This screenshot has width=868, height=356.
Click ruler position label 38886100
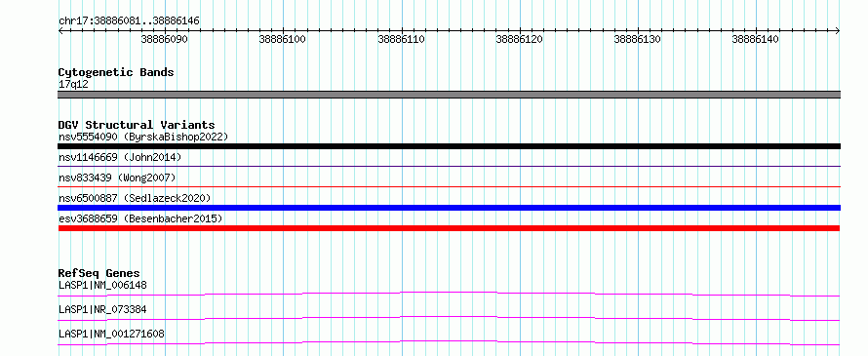pos(283,39)
